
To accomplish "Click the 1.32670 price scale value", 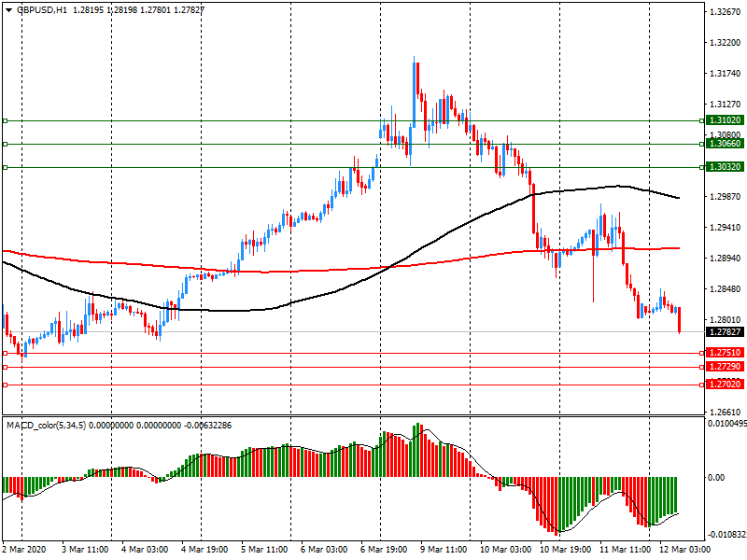I will point(726,12).
